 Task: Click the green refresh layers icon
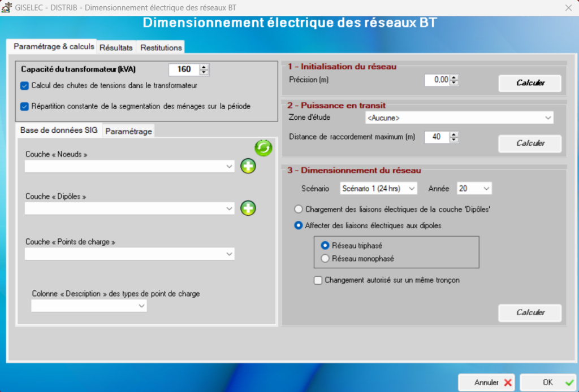pos(263,148)
